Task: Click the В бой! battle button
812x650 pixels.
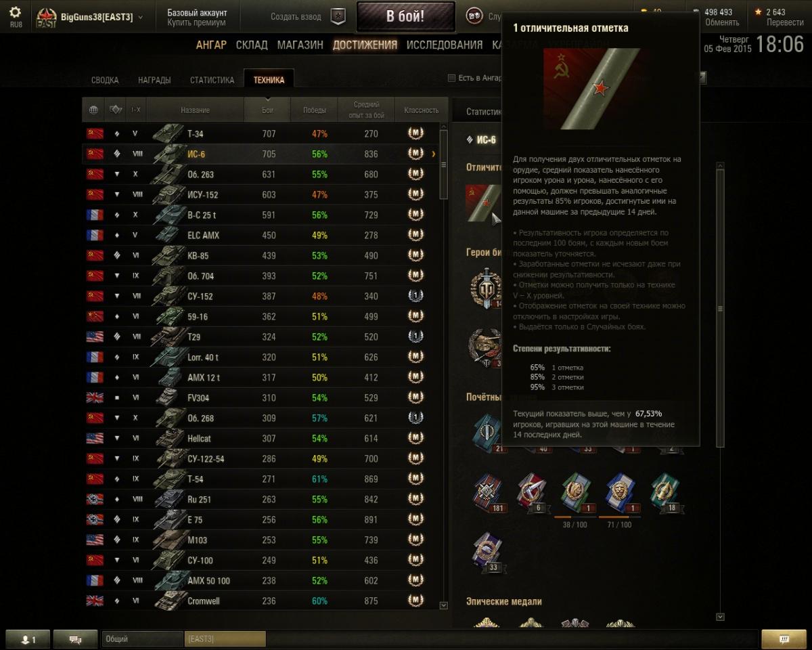Action: point(405,16)
